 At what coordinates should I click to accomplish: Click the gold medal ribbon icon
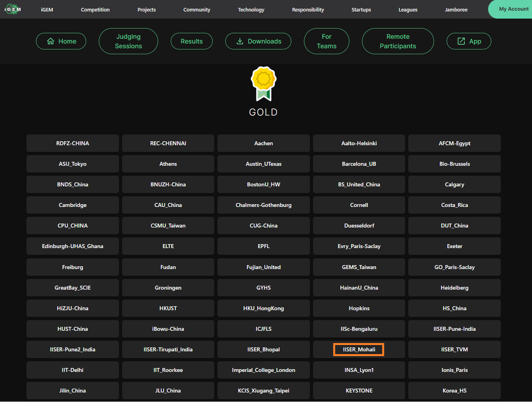click(x=264, y=83)
